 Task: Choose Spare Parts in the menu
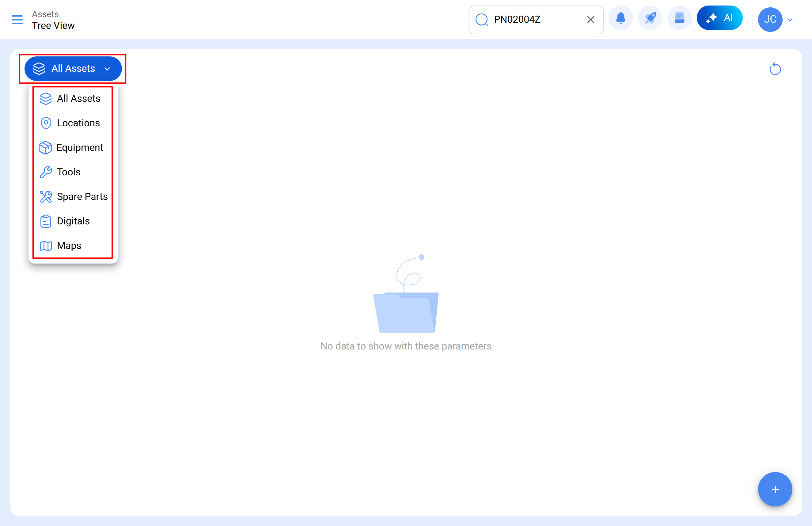coord(82,196)
